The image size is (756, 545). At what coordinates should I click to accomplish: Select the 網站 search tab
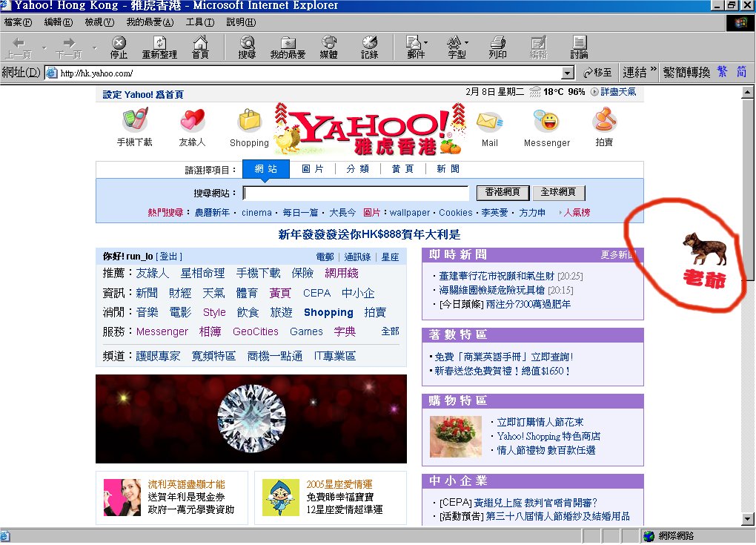(x=265, y=169)
